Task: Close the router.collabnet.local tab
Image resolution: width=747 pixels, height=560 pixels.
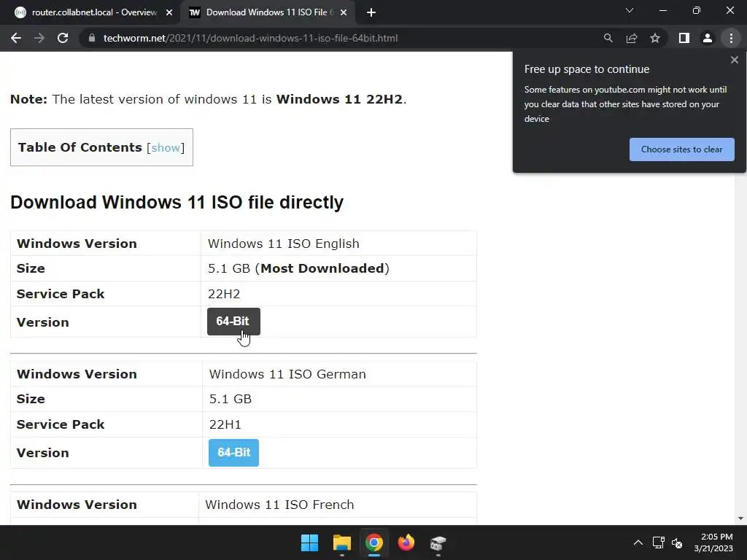Action: click(x=169, y=13)
